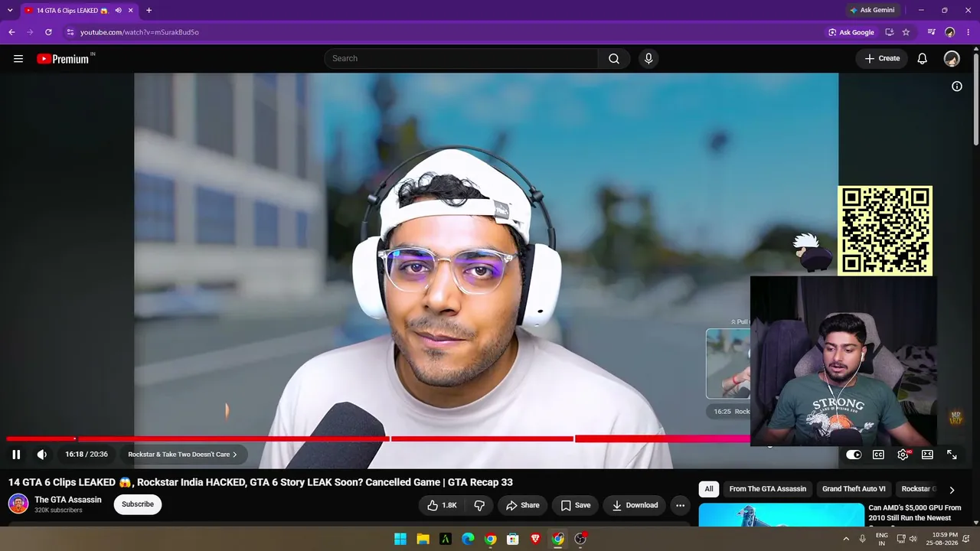Click the page vertical scrollbar
The width and height of the screenshot is (980, 551).
[x=976, y=99]
